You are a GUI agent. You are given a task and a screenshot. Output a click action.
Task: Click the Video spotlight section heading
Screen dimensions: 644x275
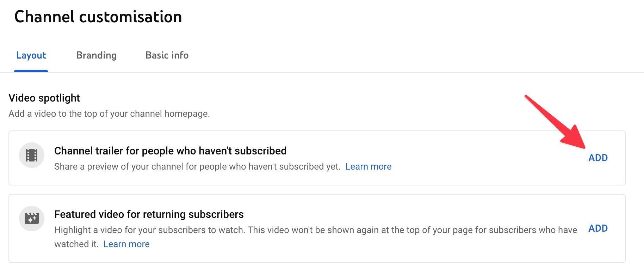pos(44,98)
